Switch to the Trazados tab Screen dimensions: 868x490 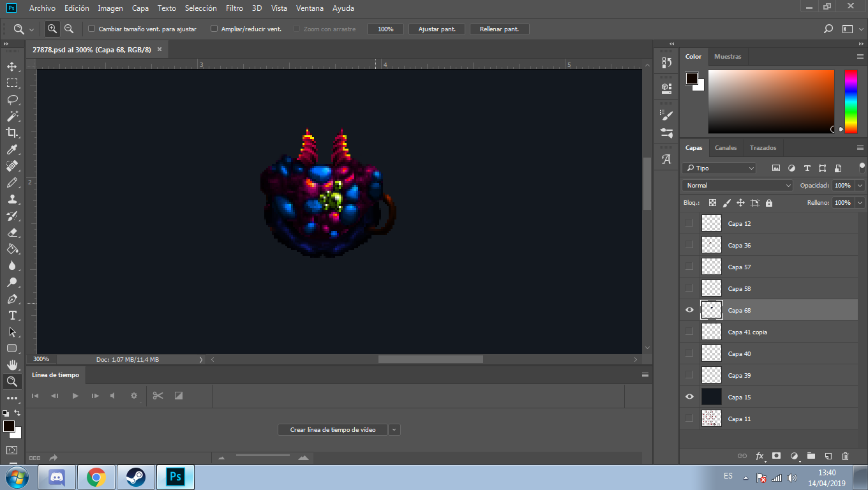(x=763, y=148)
